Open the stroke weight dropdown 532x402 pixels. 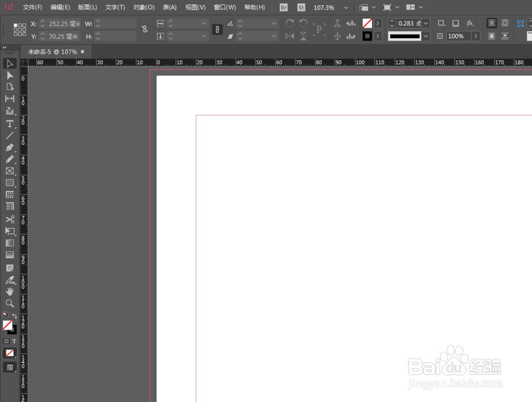426,23
